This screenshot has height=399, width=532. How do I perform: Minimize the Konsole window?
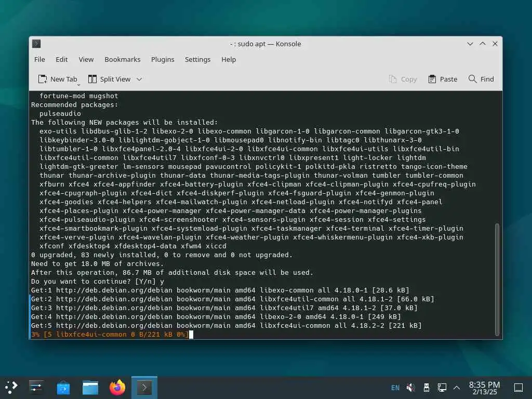(x=470, y=44)
